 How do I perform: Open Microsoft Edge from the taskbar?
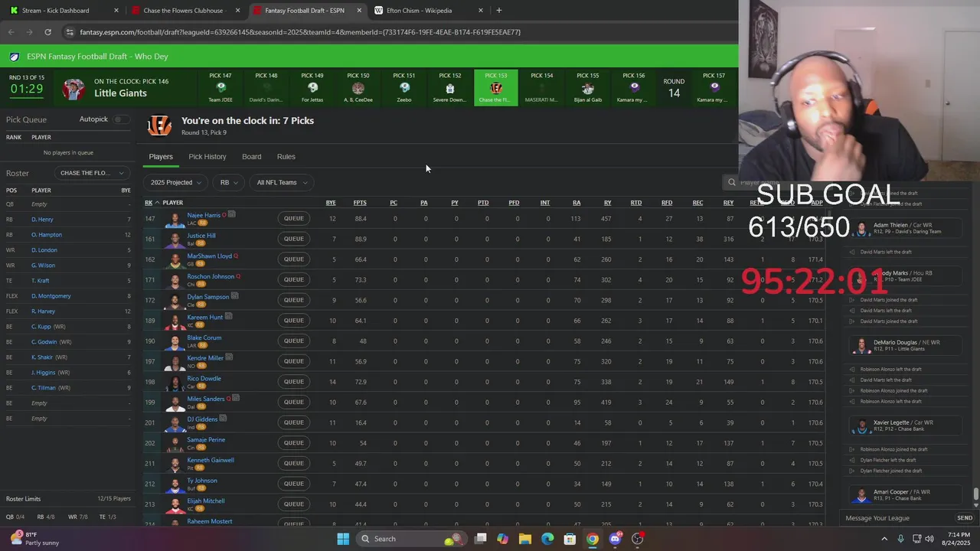pyautogui.click(x=547, y=539)
